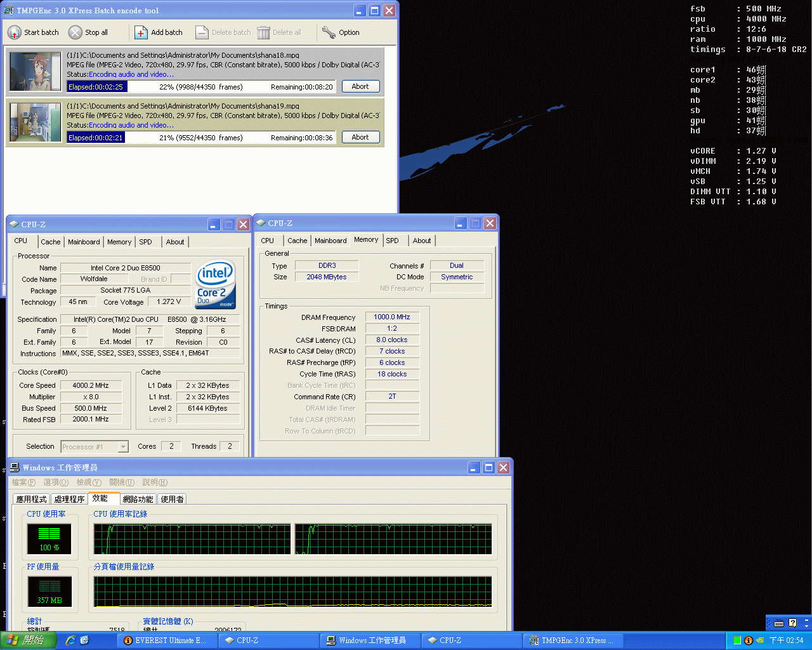Open Mainboard tab in left CPU-Z window

(84, 242)
